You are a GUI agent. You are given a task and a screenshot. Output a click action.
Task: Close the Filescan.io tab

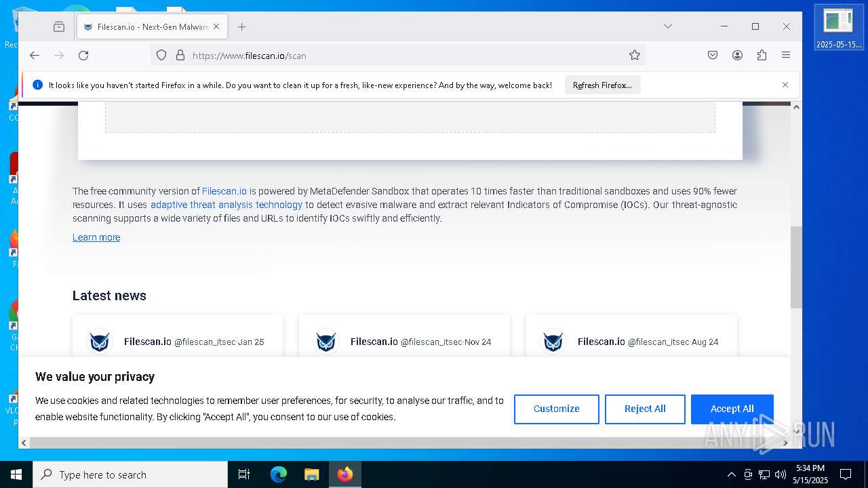(x=216, y=26)
